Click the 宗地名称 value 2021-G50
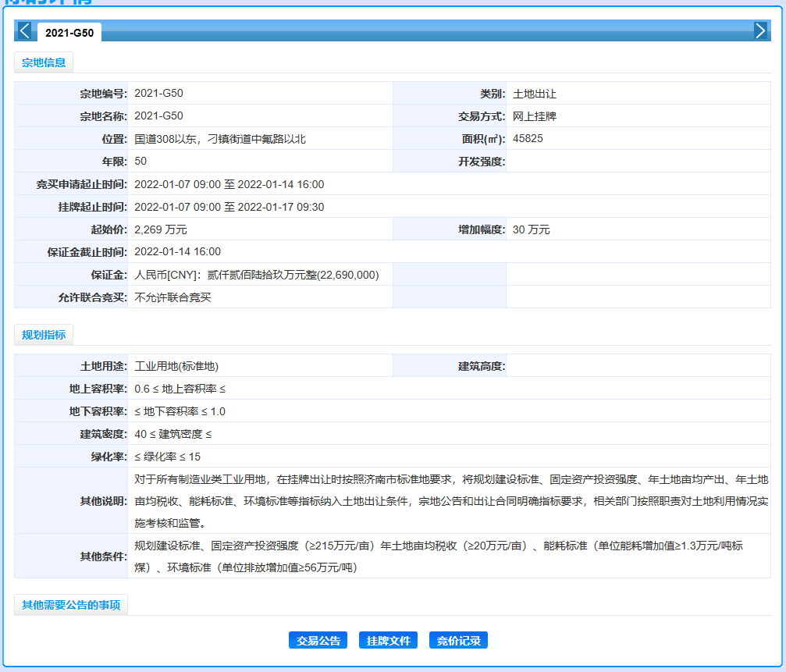This screenshot has width=786, height=672. click(x=158, y=116)
